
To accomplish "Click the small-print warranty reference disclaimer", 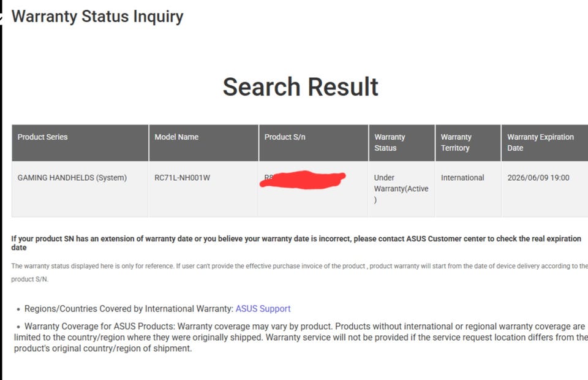I will 299,272.
